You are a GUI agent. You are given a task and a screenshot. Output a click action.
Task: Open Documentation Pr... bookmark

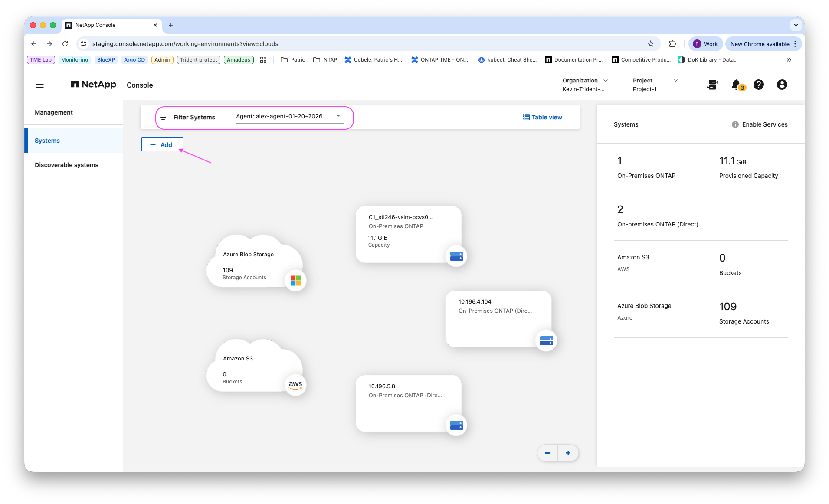tap(574, 60)
